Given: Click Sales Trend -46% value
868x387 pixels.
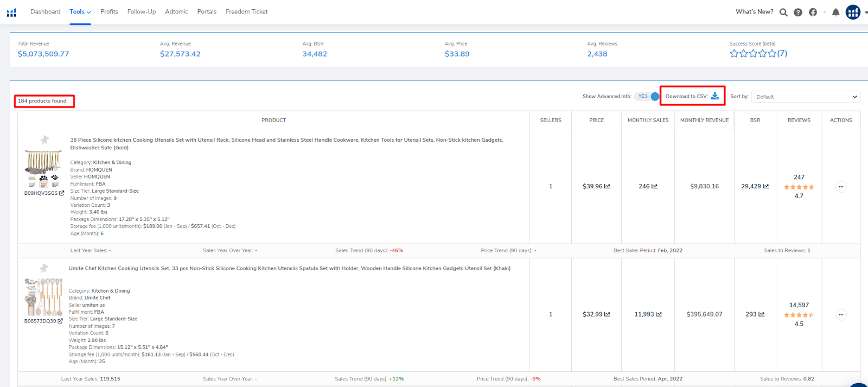Looking at the screenshot, I should pyautogui.click(x=397, y=251).
